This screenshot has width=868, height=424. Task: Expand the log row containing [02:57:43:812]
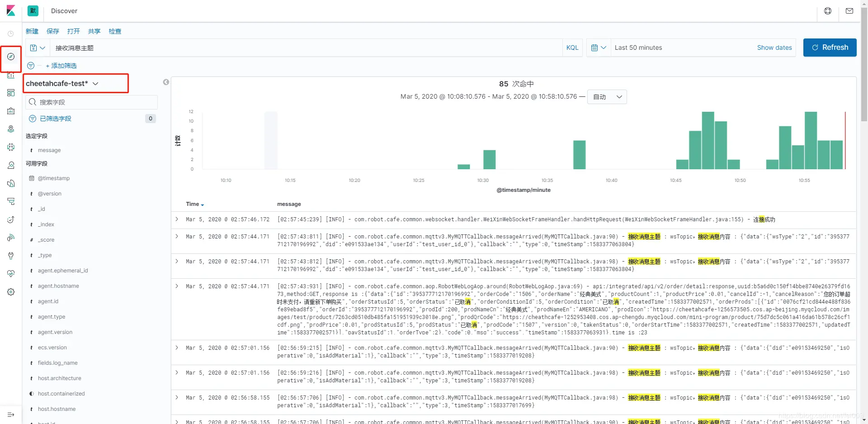point(177,261)
